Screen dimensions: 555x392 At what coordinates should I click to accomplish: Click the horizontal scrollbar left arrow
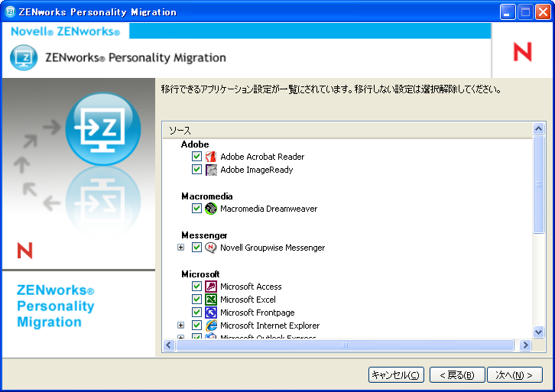[169, 345]
